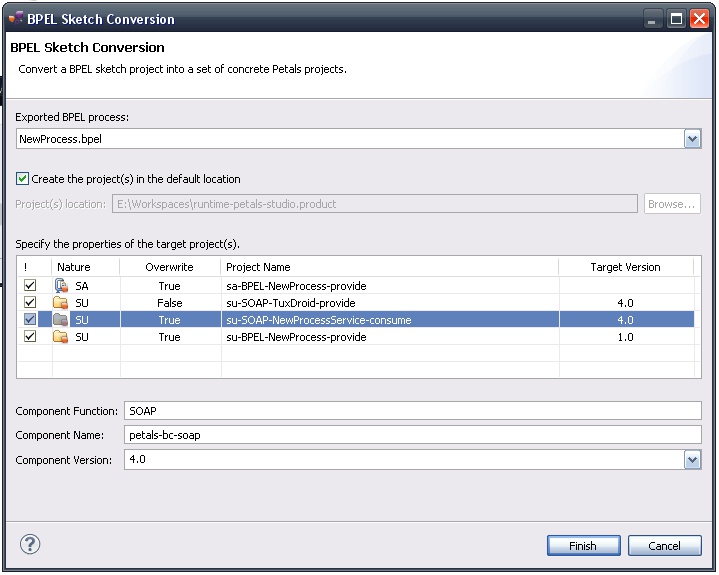
Task: Toggle the su-SOAP-TuxDroid-provide row checkbox
Action: 30,303
